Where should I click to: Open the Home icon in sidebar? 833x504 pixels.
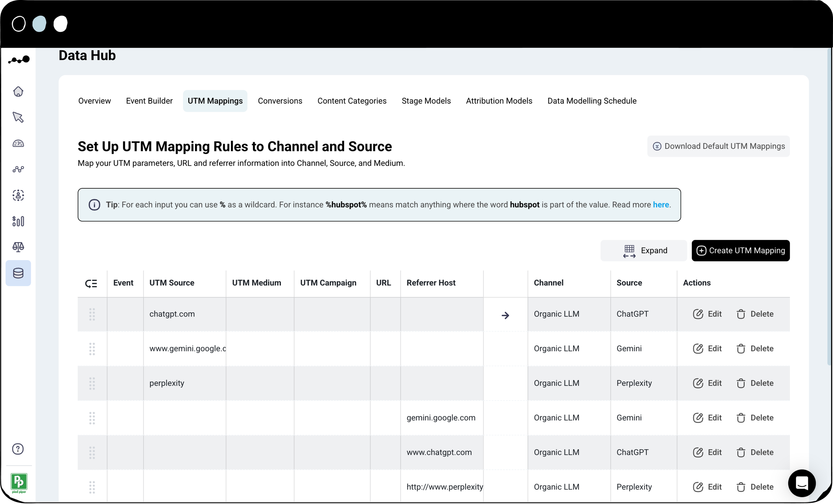click(x=18, y=92)
